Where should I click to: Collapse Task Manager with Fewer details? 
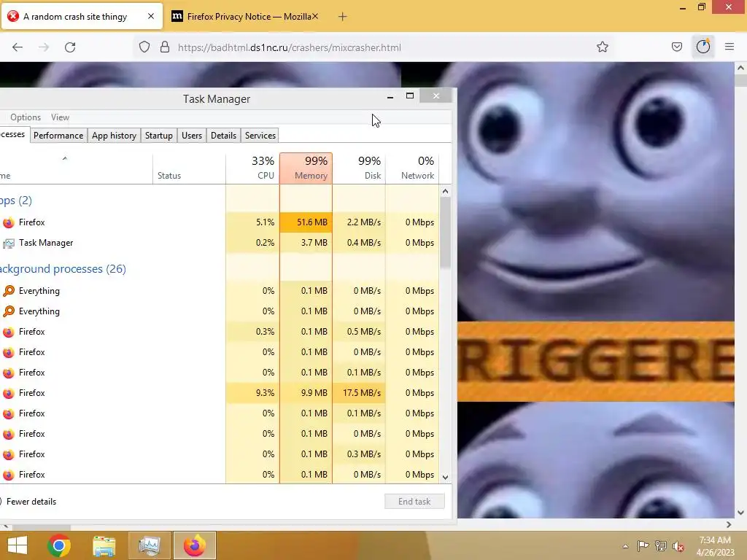[x=28, y=502]
